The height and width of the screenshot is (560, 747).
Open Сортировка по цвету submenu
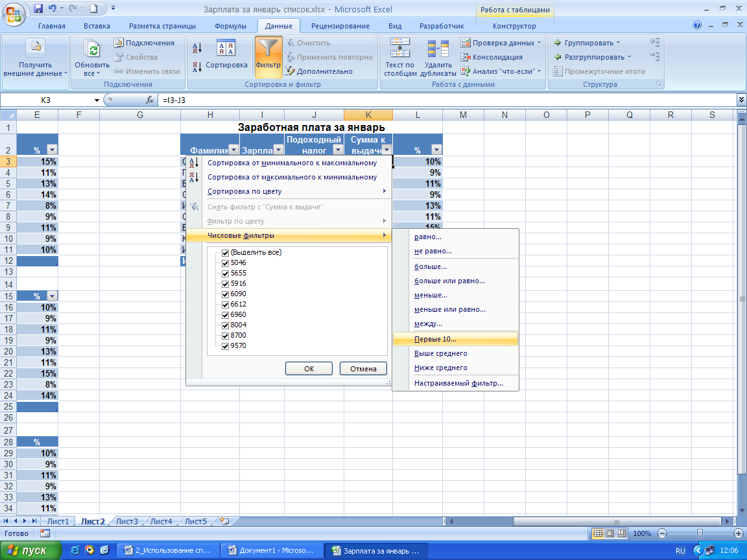tap(289, 191)
